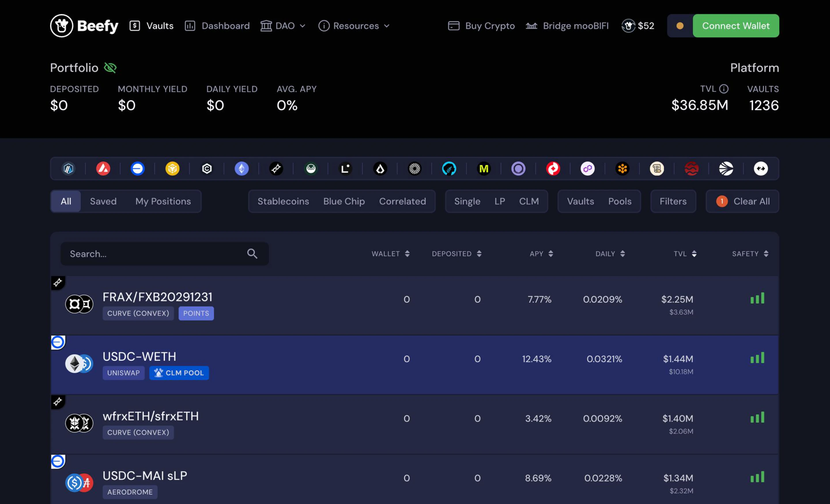830x504 pixels.
Task: Select the Linea chain icon
Action: [x=346, y=168]
